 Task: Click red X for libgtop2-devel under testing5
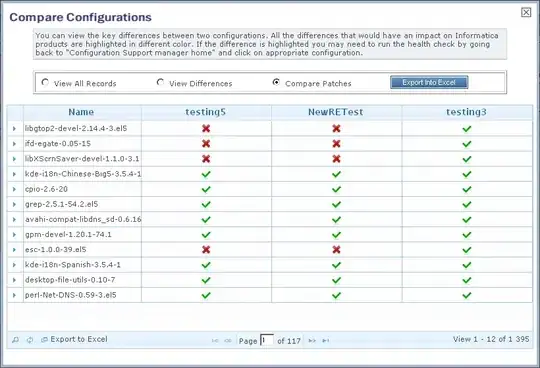point(206,128)
